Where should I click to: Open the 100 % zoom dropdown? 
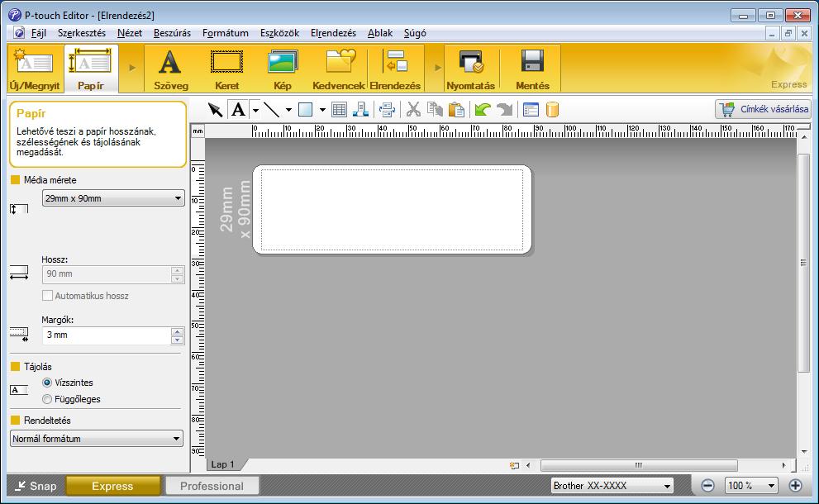[x=750, y=486]
